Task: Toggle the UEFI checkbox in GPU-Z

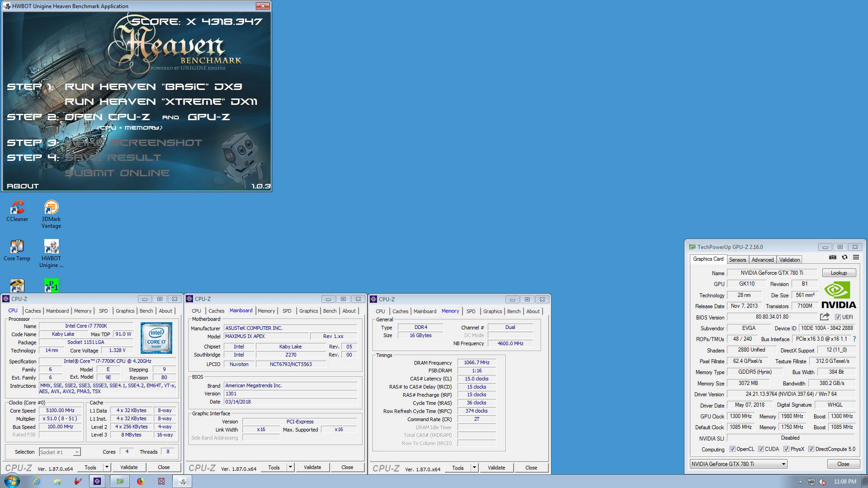Action: coord(838,317)
